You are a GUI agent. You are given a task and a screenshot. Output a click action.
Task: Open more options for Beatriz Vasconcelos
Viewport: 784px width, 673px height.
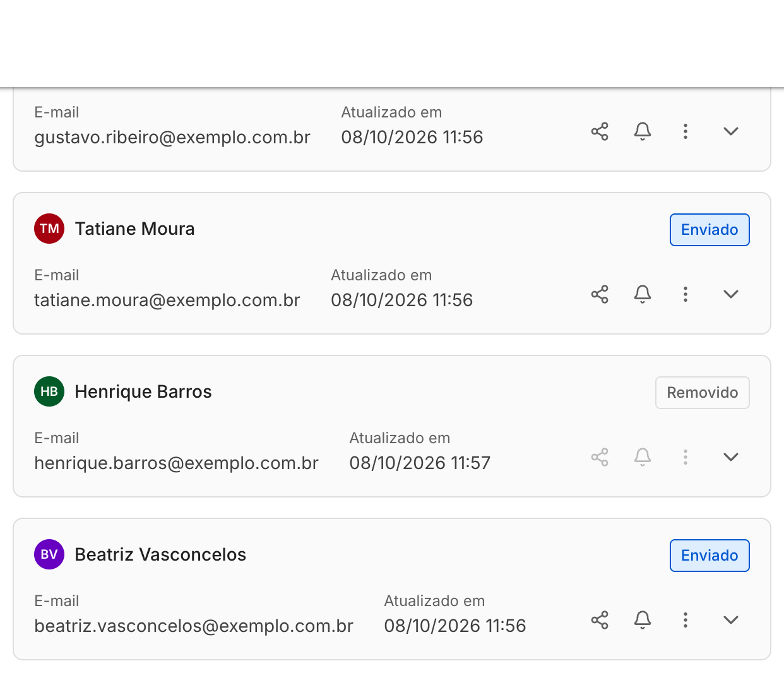point(686,620)
